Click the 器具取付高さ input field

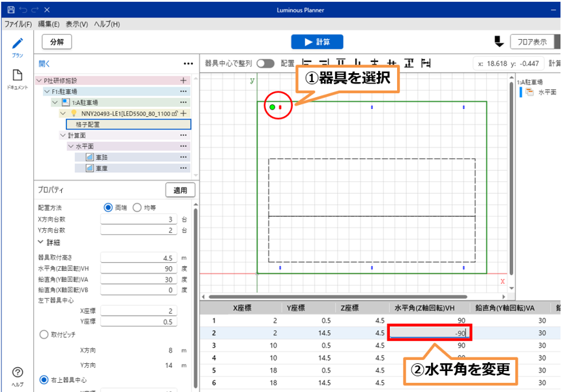139,258
